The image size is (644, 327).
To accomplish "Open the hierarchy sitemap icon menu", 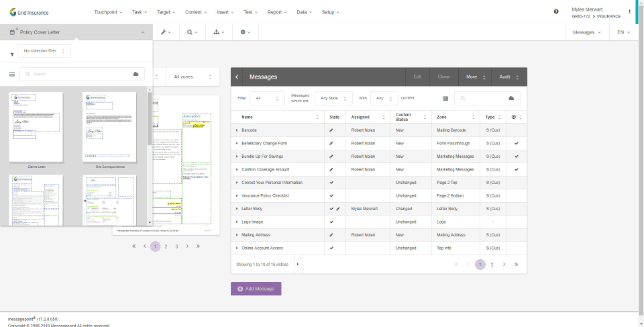I will click(219, 32).
